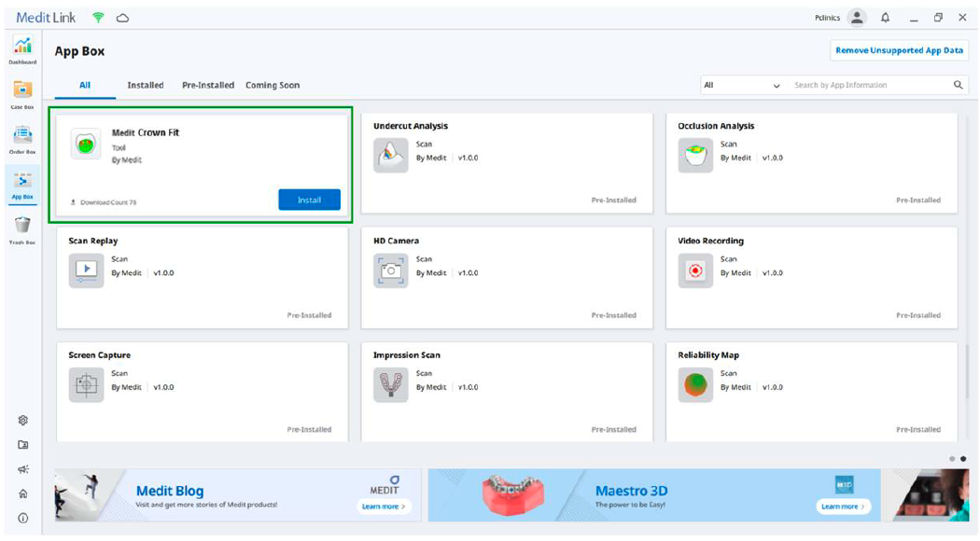980x541 pixels.
Task: Click the green Wi-Fi status icon
Action: (x=98, y=18)
